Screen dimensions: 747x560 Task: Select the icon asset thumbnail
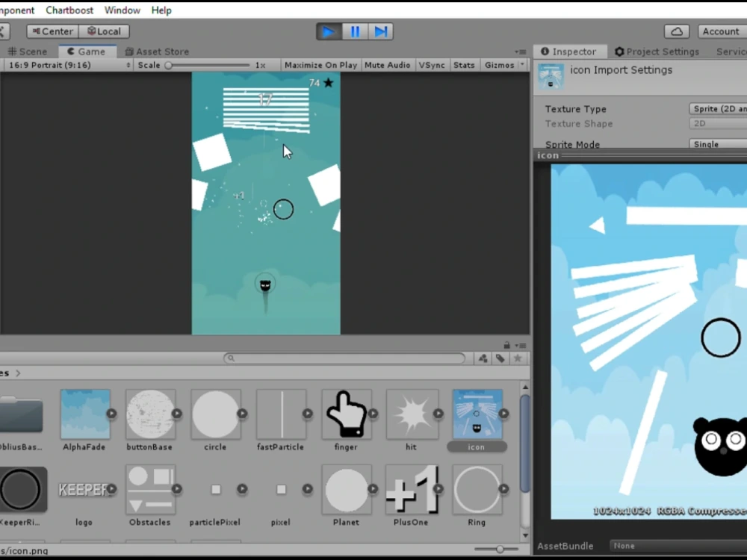pyautogui.click(x=477, y=414)
